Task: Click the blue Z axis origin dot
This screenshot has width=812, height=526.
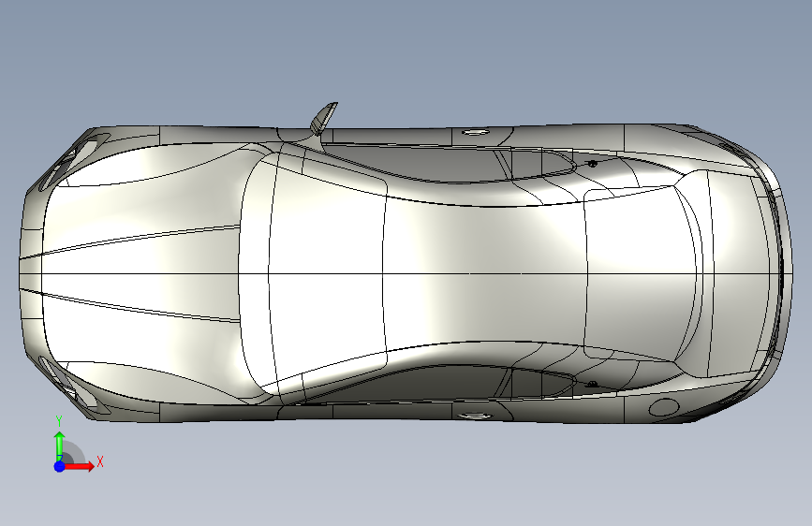Action: pyautogui.click(x=60, y=466)
